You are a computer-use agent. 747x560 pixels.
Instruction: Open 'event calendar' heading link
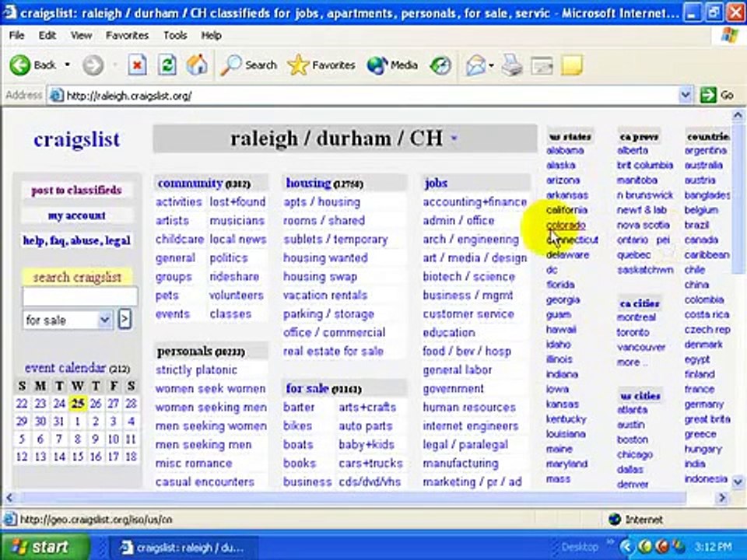(x=65, y=368)
